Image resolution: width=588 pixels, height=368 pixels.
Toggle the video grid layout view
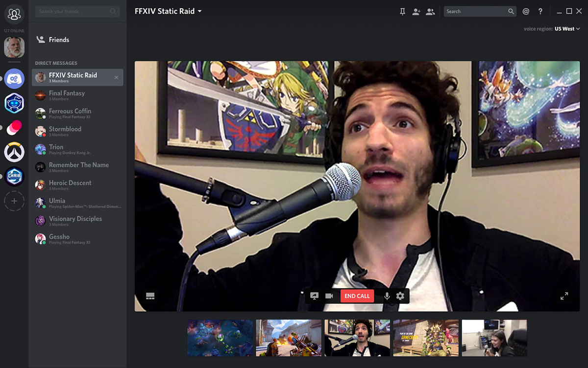point(150,296)
